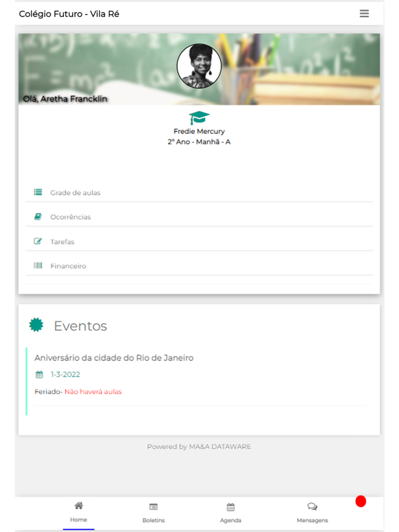The height and width of the screenshot is (532, 399).
Task: Click the Ocorrências book icon
Action: pyautogui.click(x=38, y=216)
